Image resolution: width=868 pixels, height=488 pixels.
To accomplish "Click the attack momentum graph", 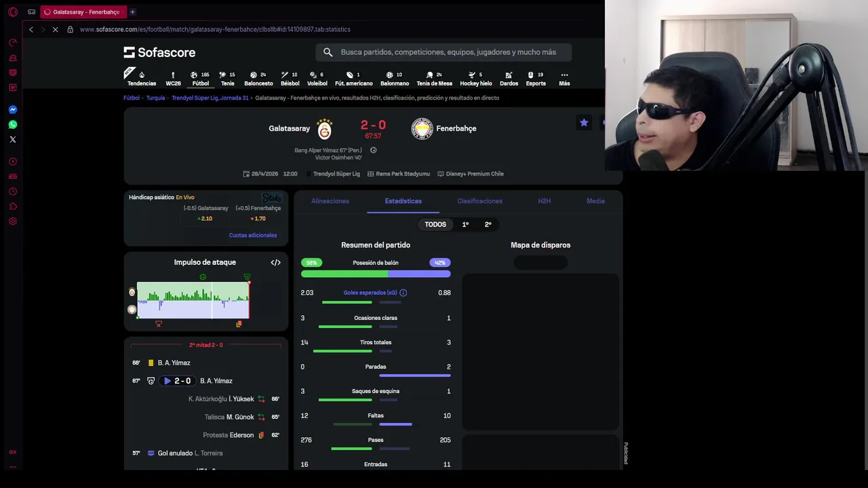I will pyautogui.click(x=193, y=300).
